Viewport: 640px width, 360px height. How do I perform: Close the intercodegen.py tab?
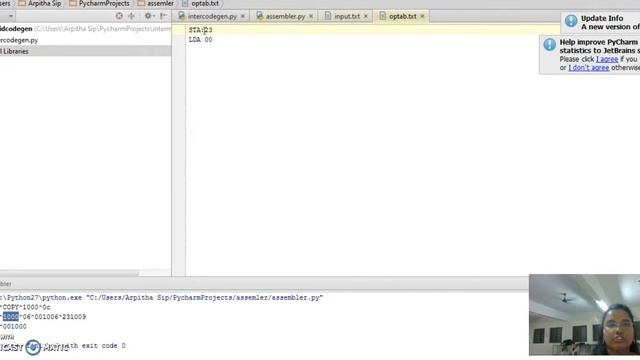click(x=243, y=16)
